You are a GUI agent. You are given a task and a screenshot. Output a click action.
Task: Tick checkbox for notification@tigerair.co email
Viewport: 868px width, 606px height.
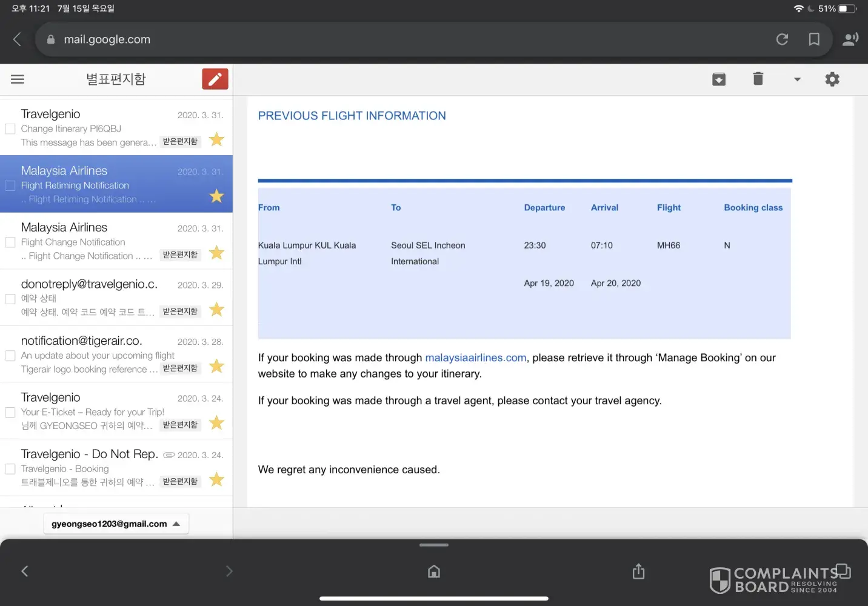(10, 356)
